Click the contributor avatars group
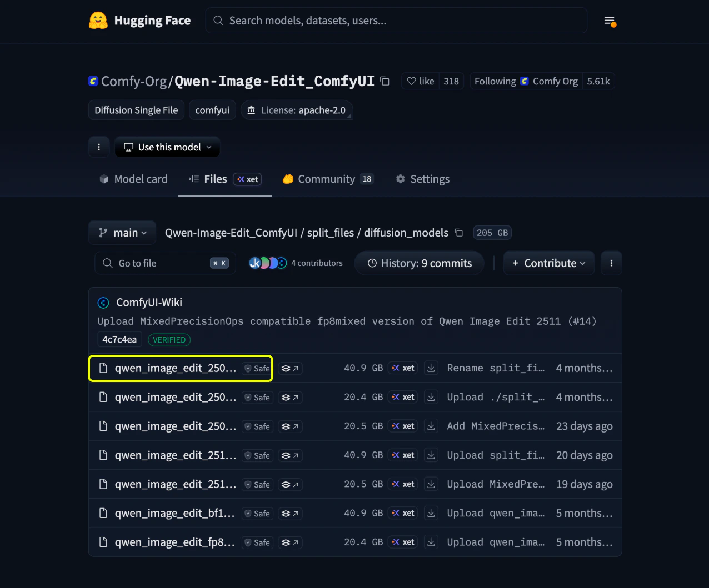Viewport: 709px width, 588px height. (x=268, y=263)
